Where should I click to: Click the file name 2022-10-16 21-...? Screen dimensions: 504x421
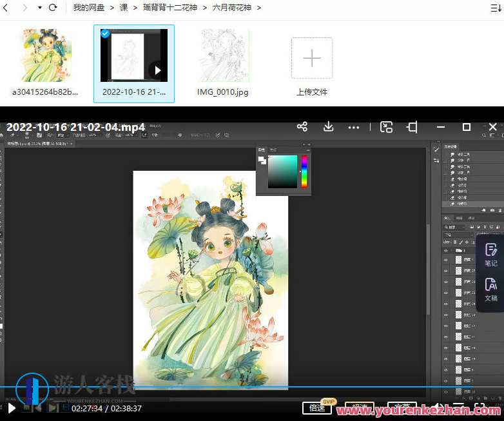tap(134, 92)
